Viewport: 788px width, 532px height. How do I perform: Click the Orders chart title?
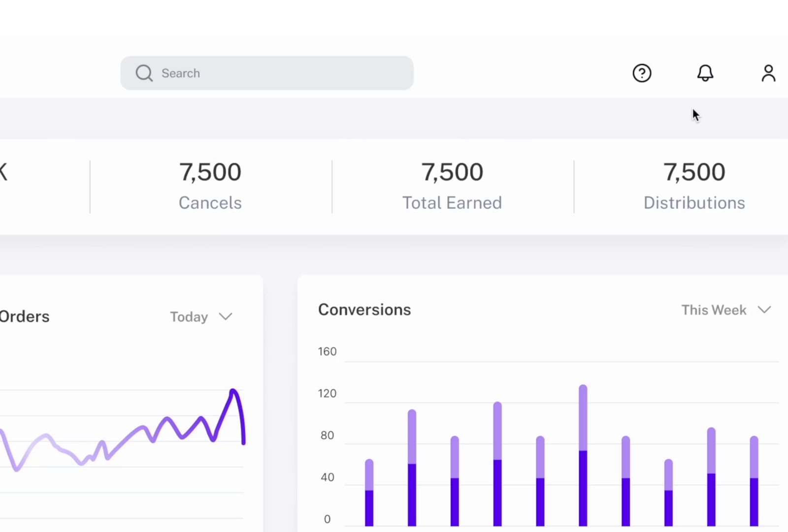coord(25,317)
